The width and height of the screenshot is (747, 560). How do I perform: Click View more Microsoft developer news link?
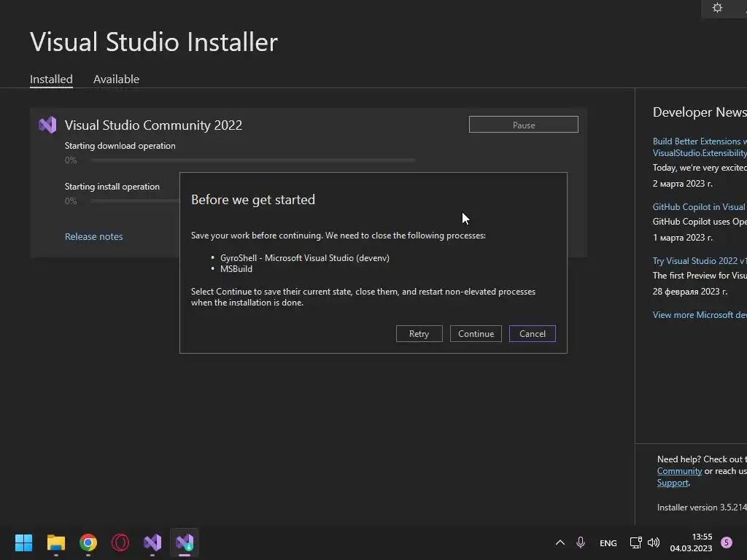(x=700, y=315)
